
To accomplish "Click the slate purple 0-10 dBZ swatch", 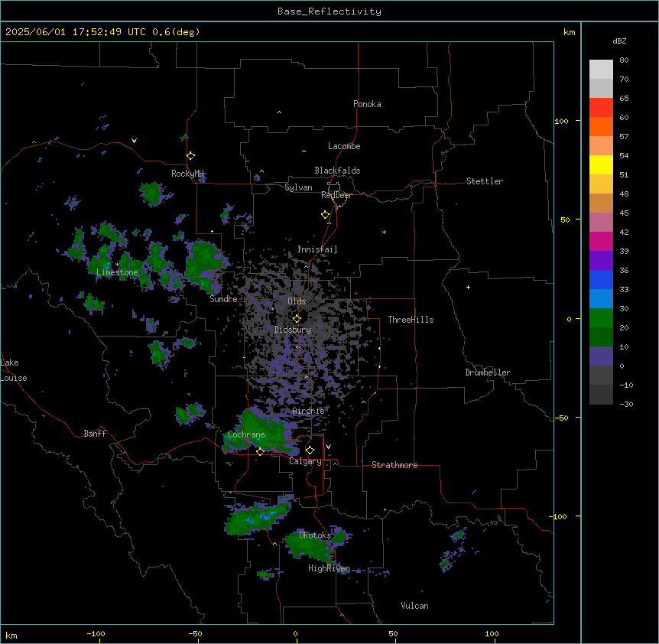I will tap(601, 356).
